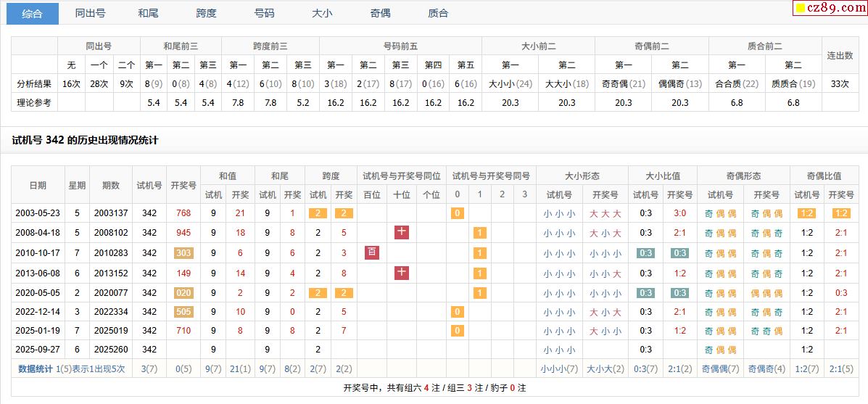Click highlighted draw number 303

(x=183, y=253)
